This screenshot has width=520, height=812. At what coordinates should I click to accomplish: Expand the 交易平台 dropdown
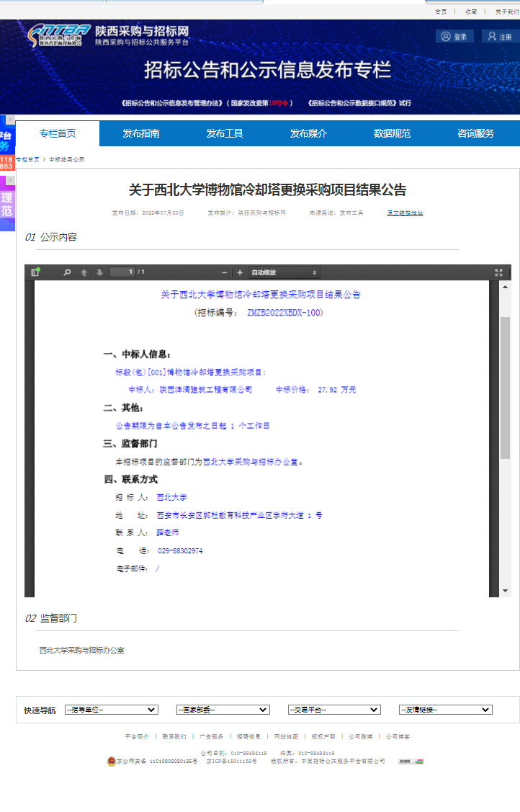point(333,710)
